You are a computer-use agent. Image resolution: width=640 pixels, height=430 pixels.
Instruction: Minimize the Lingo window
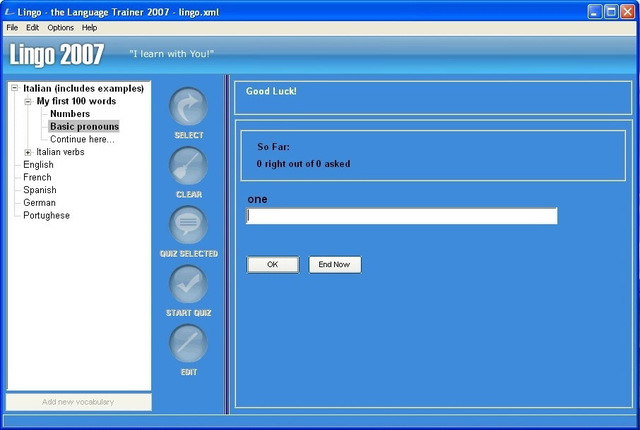pos(595,12)
